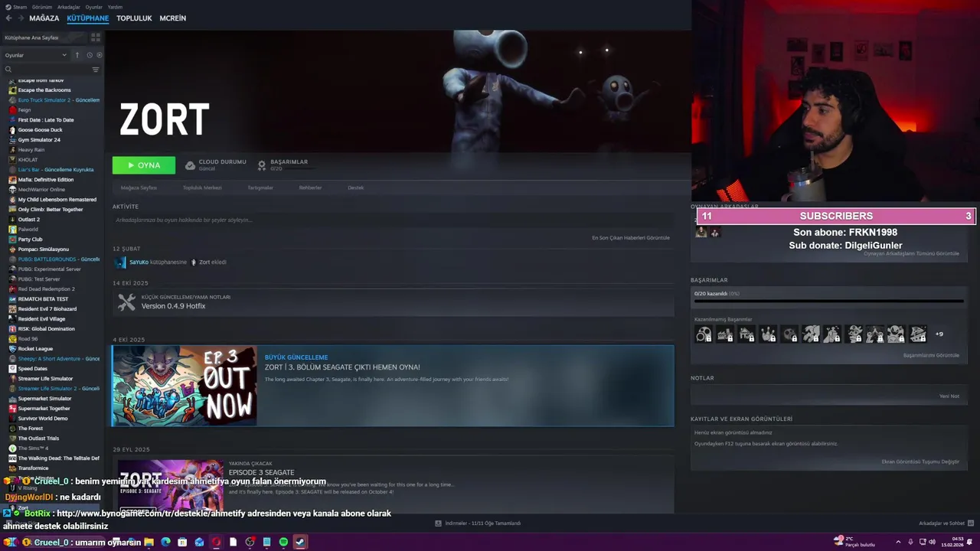Show hidden system tray icons chevron
Image resolution: width=980 pixels, height=551 pixels.
coord(898,543)
